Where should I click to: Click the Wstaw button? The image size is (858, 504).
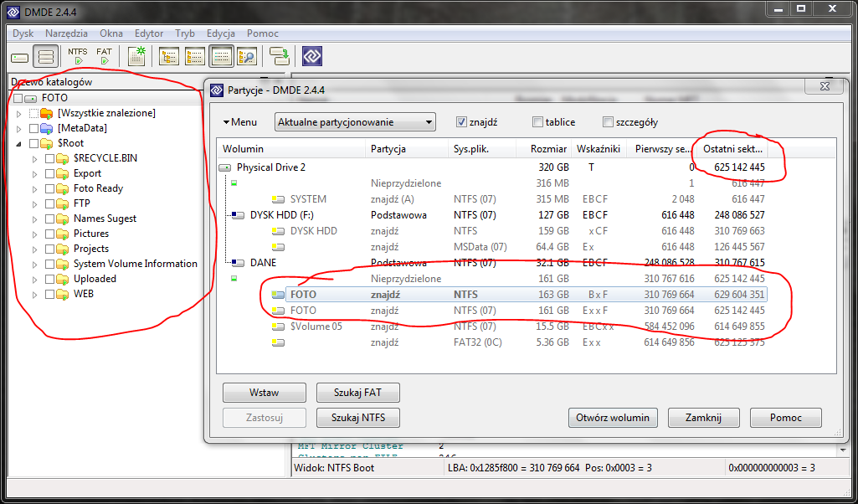tap(265, 393)
